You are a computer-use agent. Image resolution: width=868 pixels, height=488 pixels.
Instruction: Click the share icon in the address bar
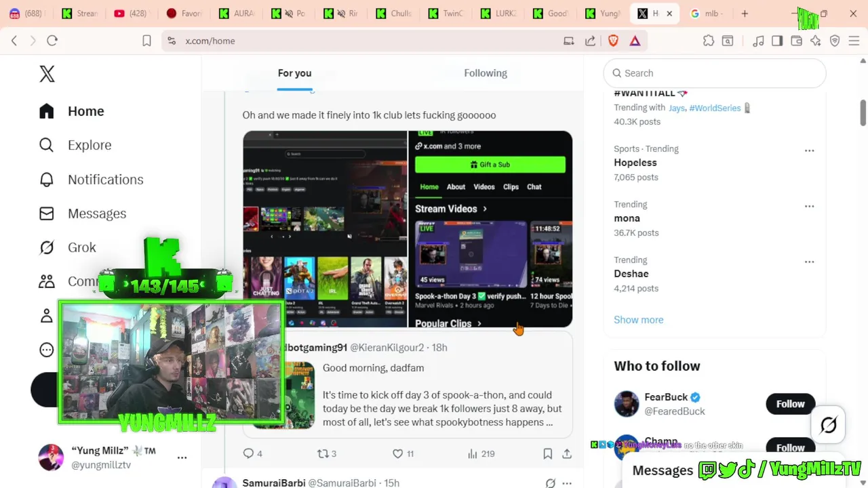tap(591, 41)
